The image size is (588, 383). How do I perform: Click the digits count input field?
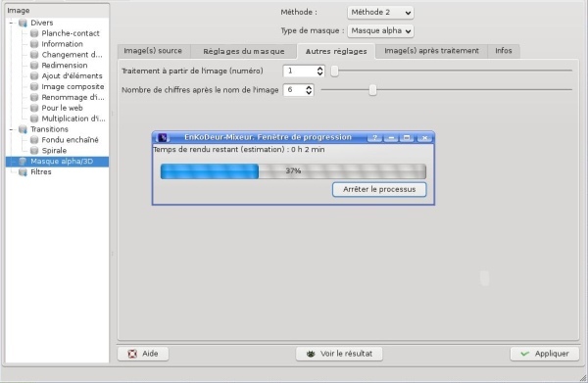294,90
